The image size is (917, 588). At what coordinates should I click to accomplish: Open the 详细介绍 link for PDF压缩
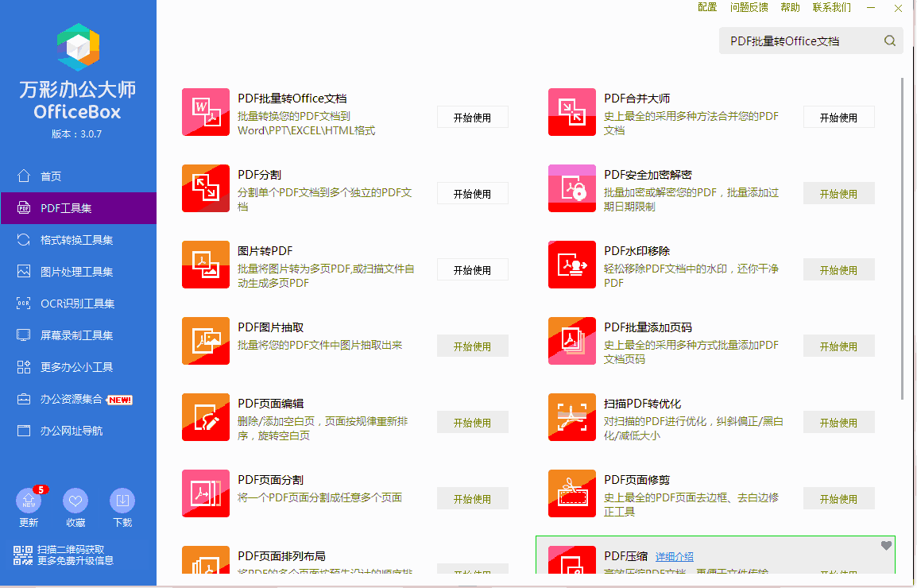[675, 556]
